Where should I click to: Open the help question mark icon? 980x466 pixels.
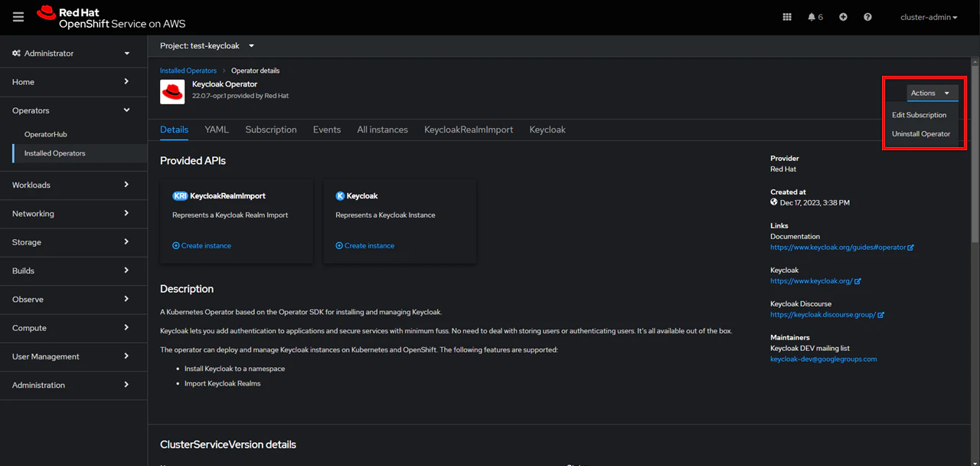(867, 17)
